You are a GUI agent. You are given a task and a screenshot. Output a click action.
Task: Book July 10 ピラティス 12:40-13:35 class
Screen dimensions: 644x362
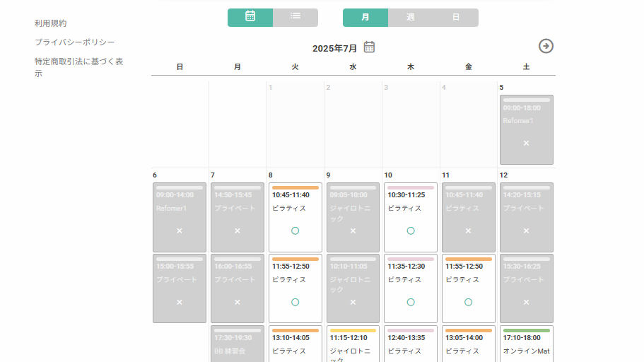(x=411, y=344)
